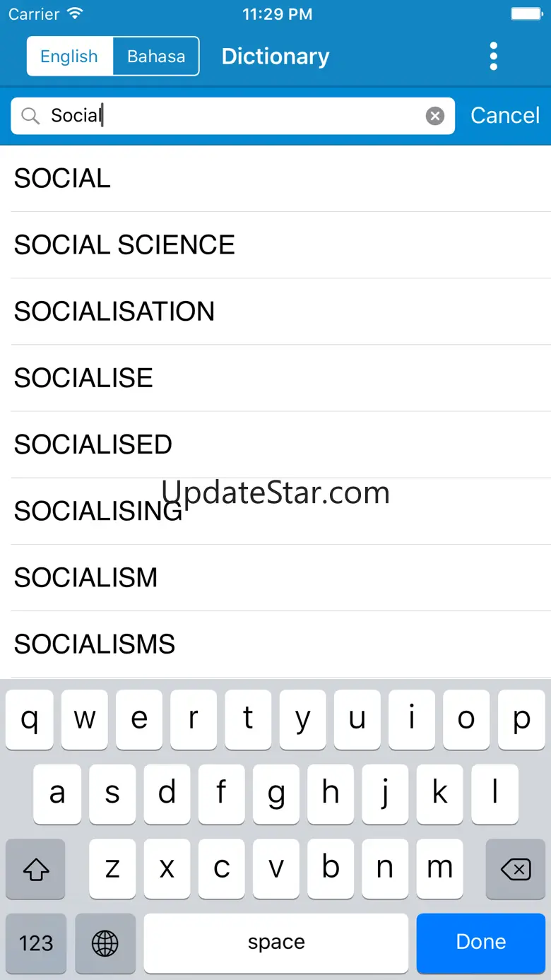
Task: Switch keyboard language with globe key
Action: (105, 943)
